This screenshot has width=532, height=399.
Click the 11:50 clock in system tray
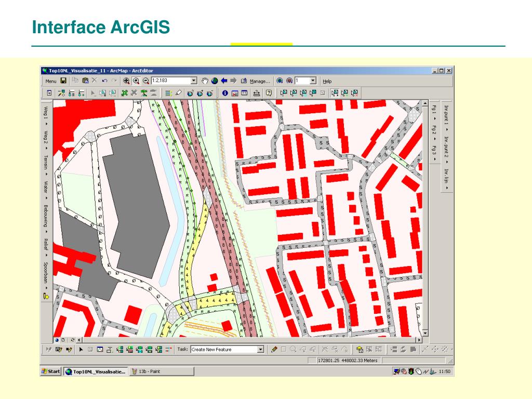(445, 371)
